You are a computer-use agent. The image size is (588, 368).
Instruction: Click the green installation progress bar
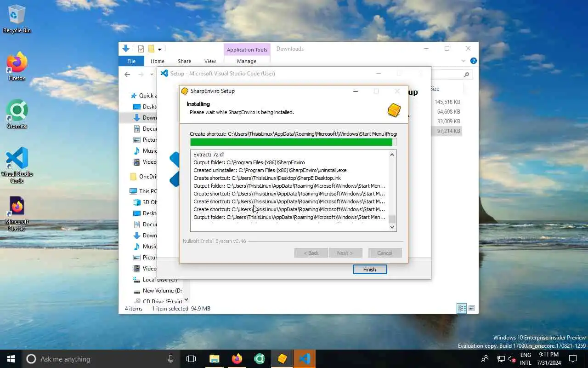[x=293, y=143]
